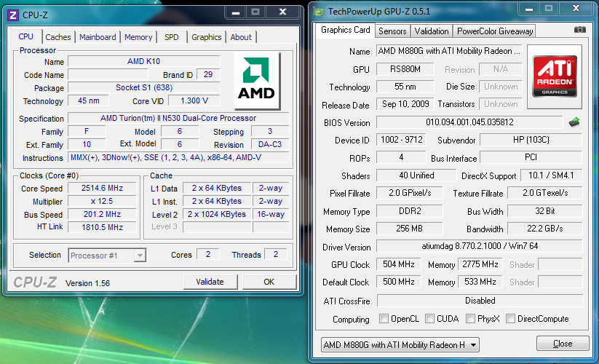Minimize the CPU-Z window
Image resolution: width=599 pixels, height=364 pixels.
[x=236, y=12]
